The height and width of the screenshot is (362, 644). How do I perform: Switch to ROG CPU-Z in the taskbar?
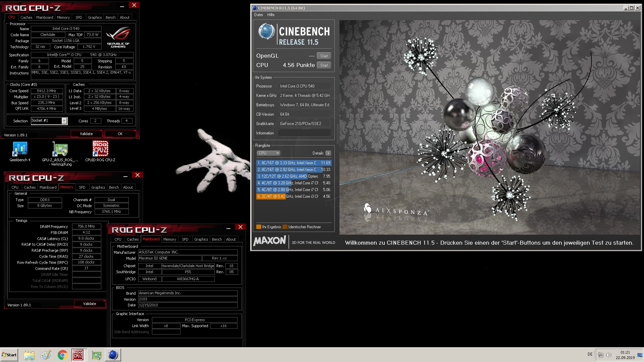tap(78, 355)
